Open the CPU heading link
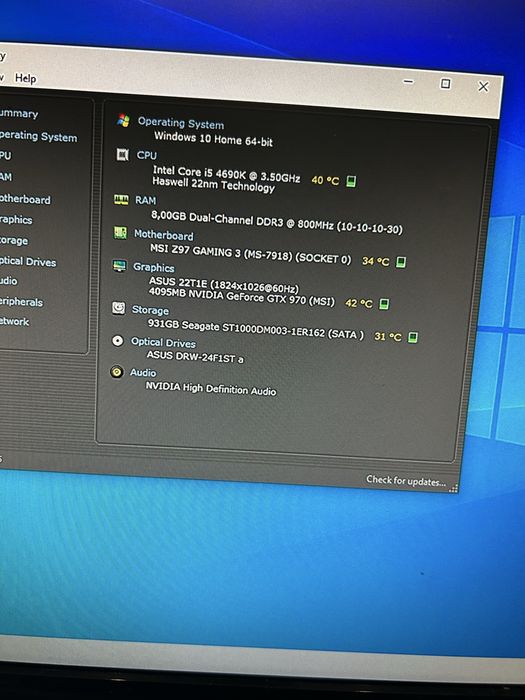The height and width of the screenshot is (700, 525). pyautogui.click(x=147, y=155)
